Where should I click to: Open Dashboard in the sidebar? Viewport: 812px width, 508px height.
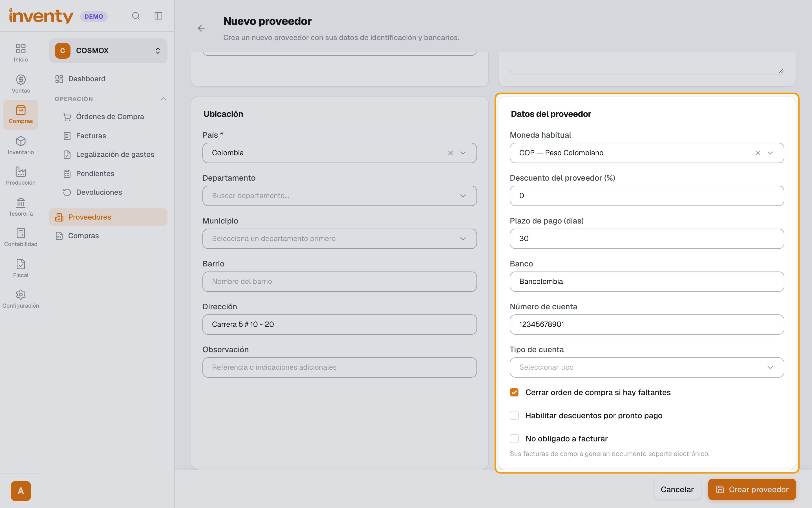point(108,79)
